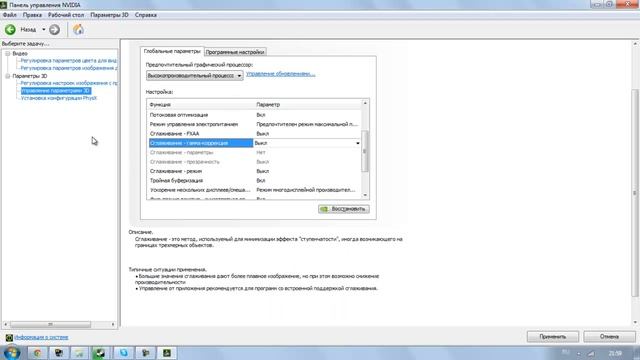This screenshot has height=360, width=640.
Task: Open the Параметры 3D menu
Action: tap(109, 15)
